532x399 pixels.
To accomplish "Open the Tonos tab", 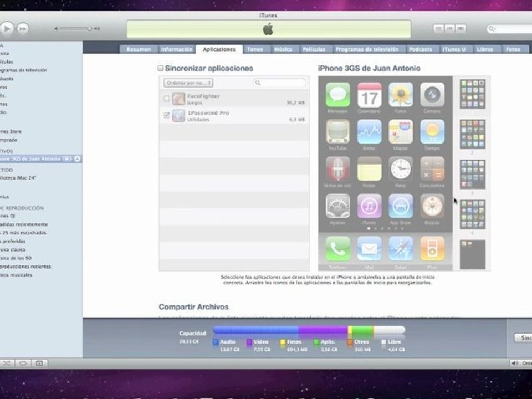I will (x=255, y=49).
